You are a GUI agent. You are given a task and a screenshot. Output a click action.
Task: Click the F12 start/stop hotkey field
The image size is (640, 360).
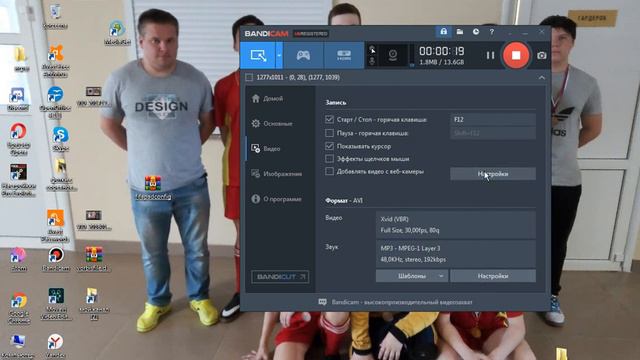tap(493, 119)
